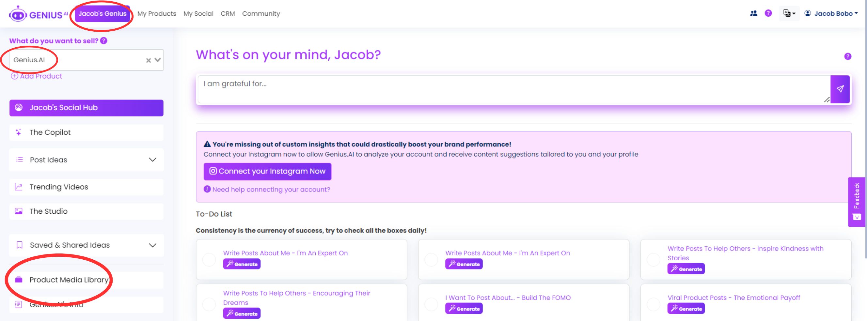The image size is (868, 321).
Task: Switch to the My Social tab
Action: point(198,13)
